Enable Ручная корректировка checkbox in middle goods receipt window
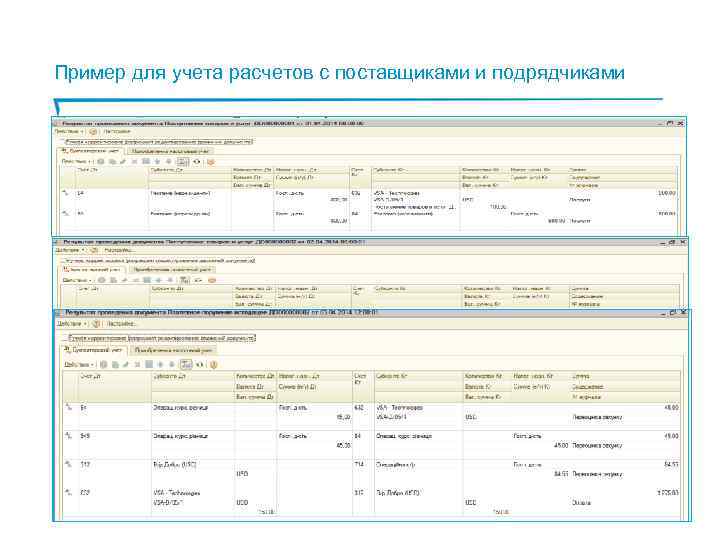Viewport: 720px width, 540px height. (x=64, y=261)
